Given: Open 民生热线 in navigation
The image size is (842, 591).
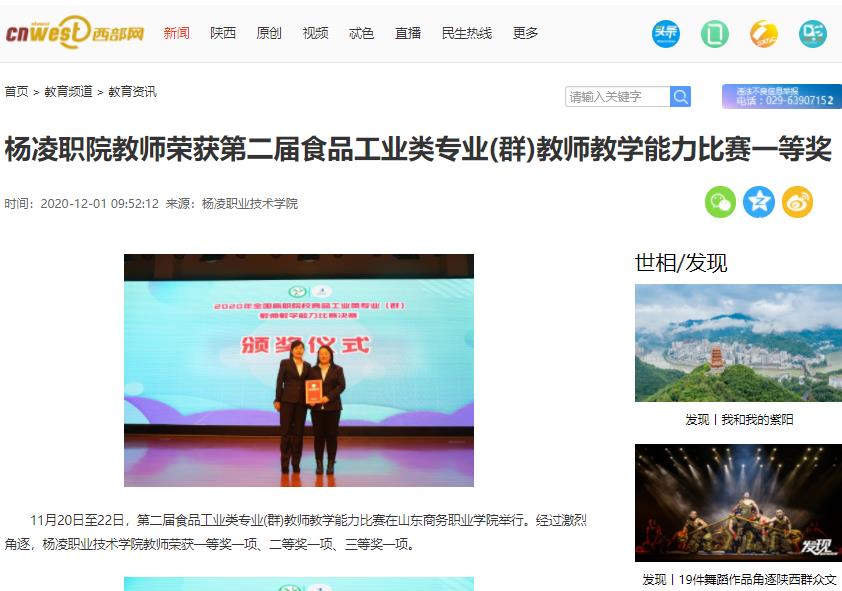Looking at the screenshot, I should pyautogui.click(x=467, y=33).
